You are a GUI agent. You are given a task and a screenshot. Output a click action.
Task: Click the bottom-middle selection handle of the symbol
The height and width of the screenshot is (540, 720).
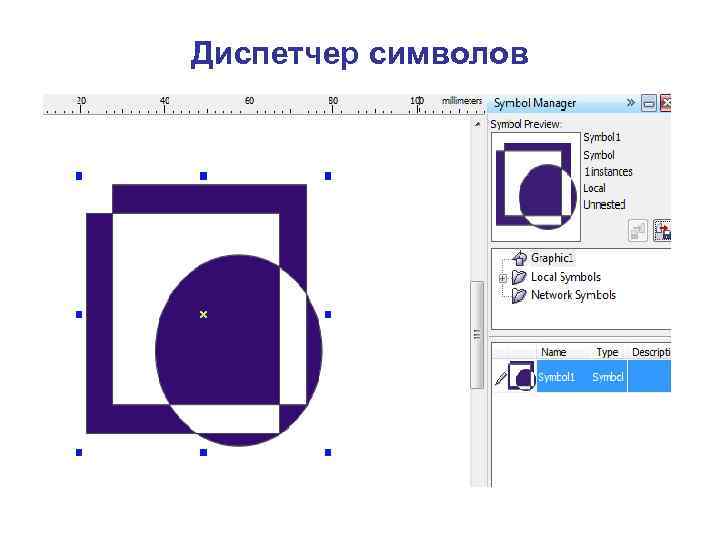203,452
